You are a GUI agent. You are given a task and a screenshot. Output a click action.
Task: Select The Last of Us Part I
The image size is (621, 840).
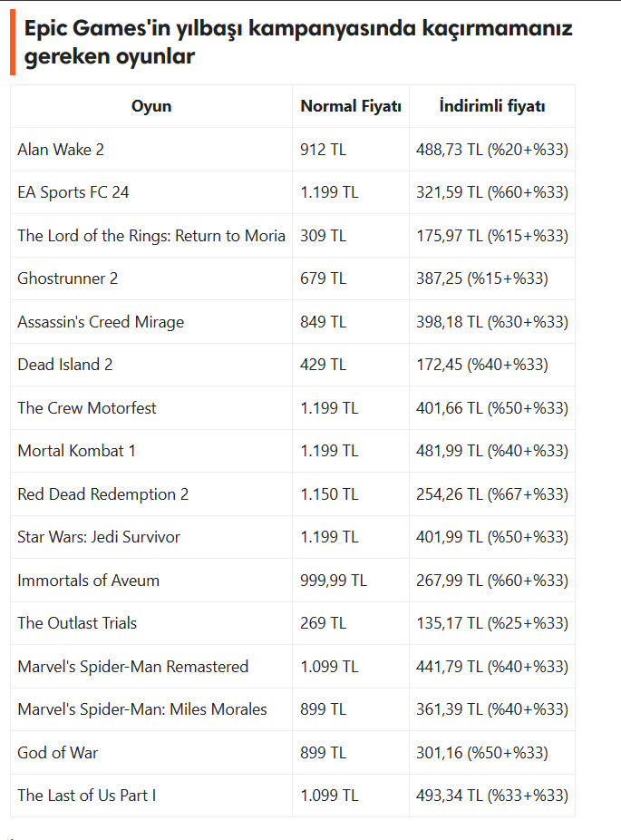point(87,796)
